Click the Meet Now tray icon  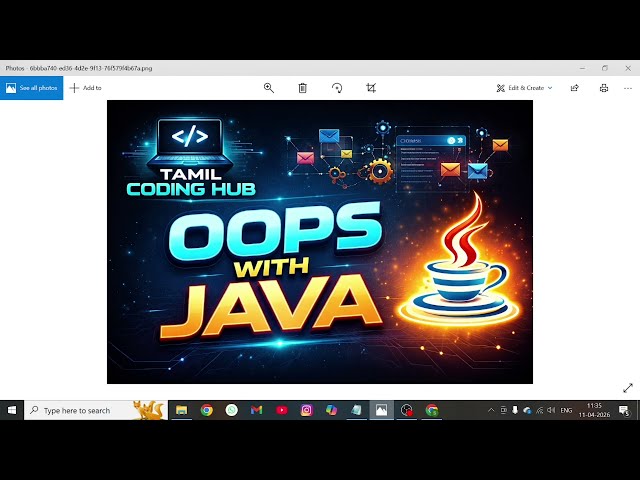503,410
